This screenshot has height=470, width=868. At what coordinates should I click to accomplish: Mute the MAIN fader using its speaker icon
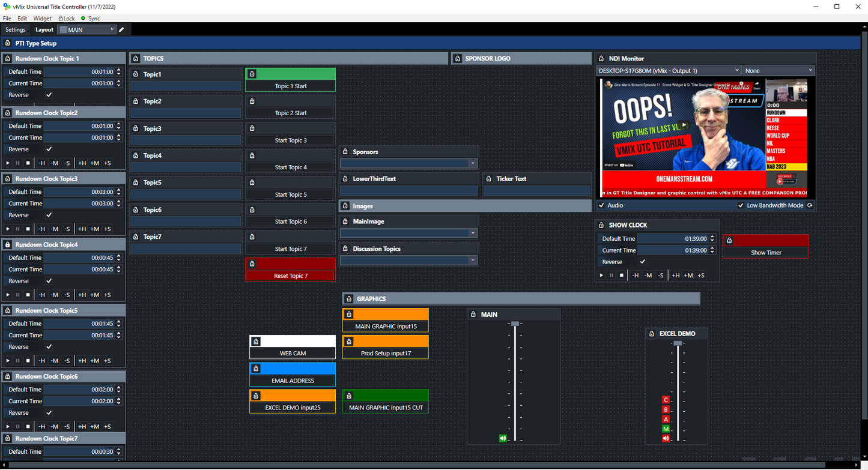(x=503, y=438)
